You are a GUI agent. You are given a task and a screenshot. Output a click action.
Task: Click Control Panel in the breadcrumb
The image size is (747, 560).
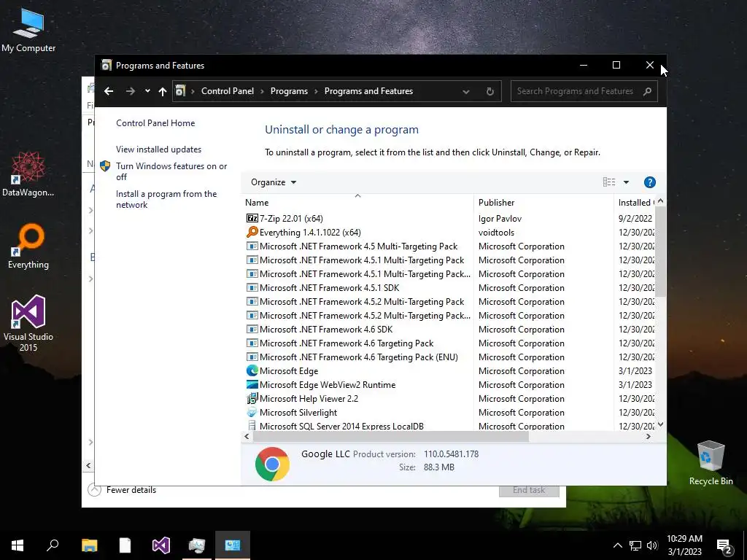(x=228, y=91)
